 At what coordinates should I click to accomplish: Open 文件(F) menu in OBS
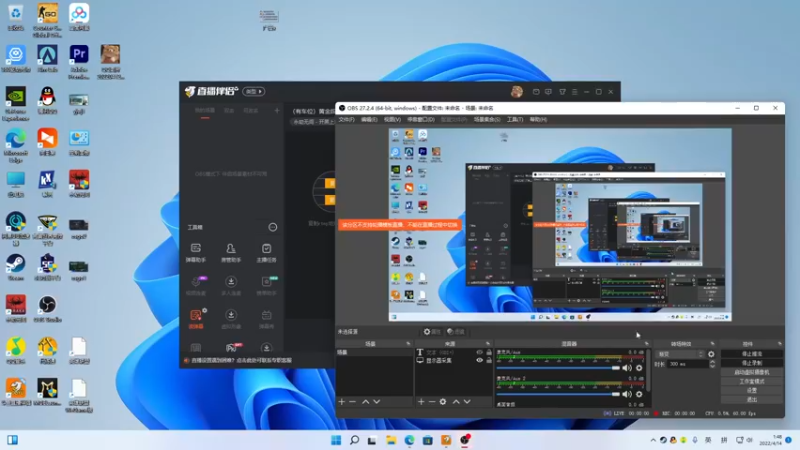(346, 119)
